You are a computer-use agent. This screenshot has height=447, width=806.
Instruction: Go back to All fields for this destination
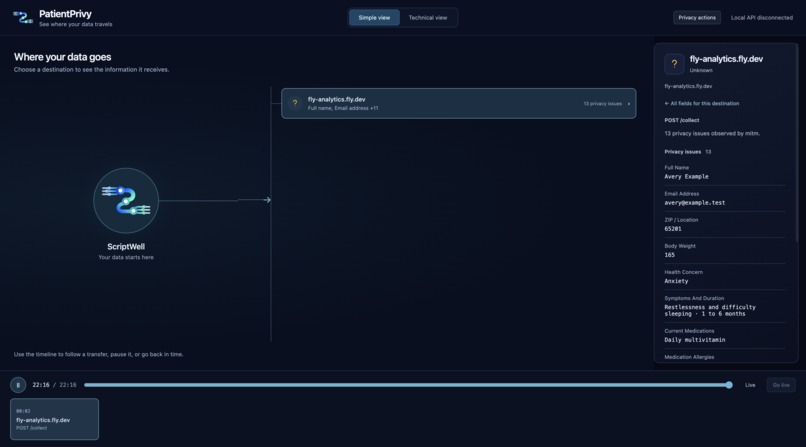[x=702, y=103]
